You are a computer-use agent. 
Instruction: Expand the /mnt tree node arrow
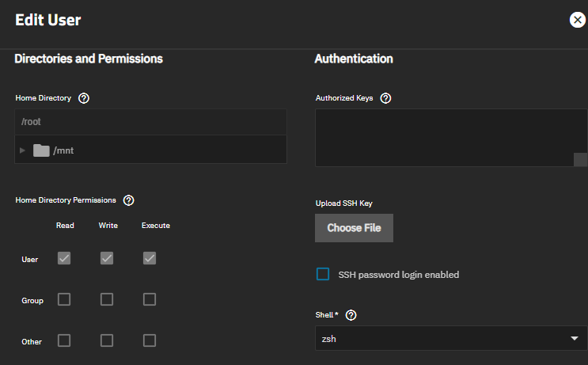22,150
